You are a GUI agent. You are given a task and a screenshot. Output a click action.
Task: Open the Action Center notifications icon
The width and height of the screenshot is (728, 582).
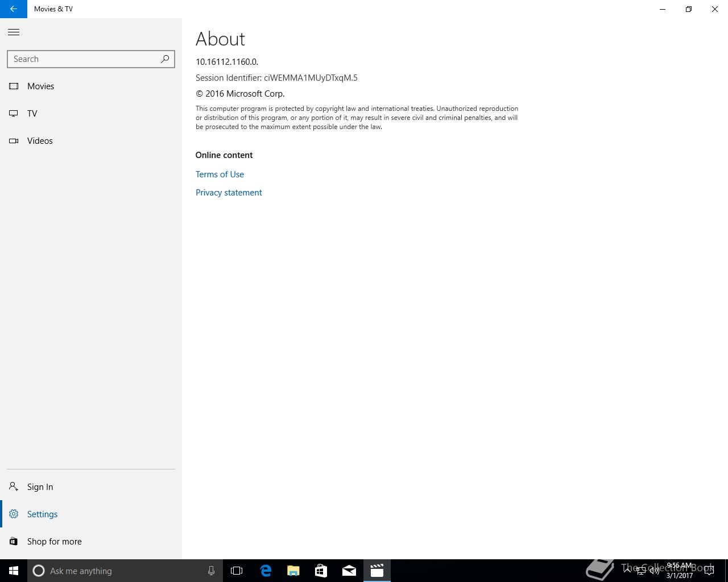click(709, 571)
